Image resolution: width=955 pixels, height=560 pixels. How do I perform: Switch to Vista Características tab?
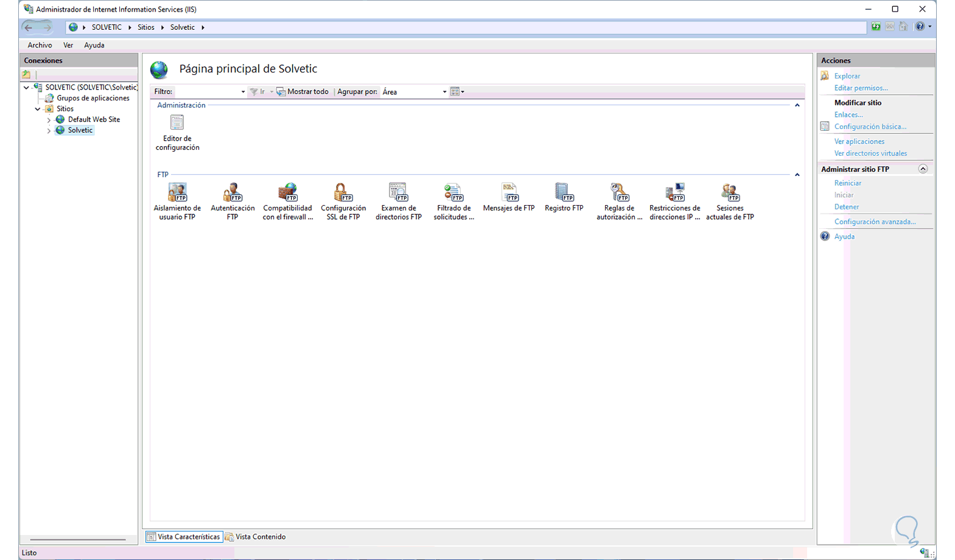pyautogui.click(x=184, y=537)
